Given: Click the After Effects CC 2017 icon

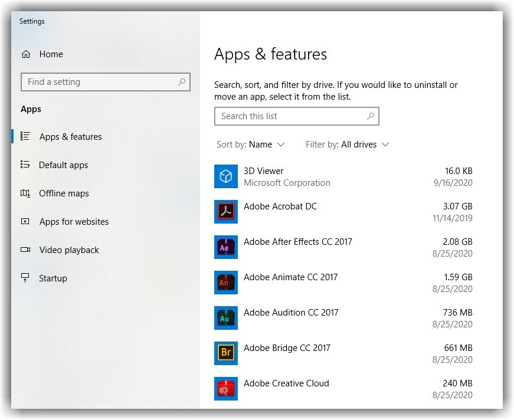Looking at the screenshot, I should coord(226,247).
